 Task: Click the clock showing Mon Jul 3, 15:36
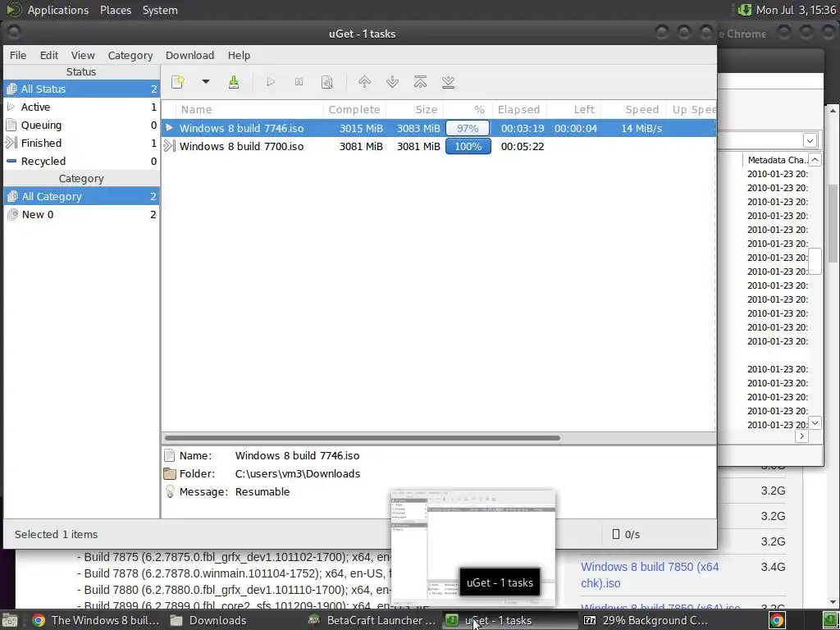click(x=796, y=10)
